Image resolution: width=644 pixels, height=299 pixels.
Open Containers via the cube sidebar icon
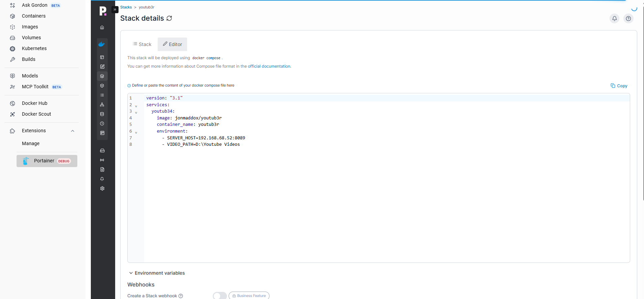[102, 86]
